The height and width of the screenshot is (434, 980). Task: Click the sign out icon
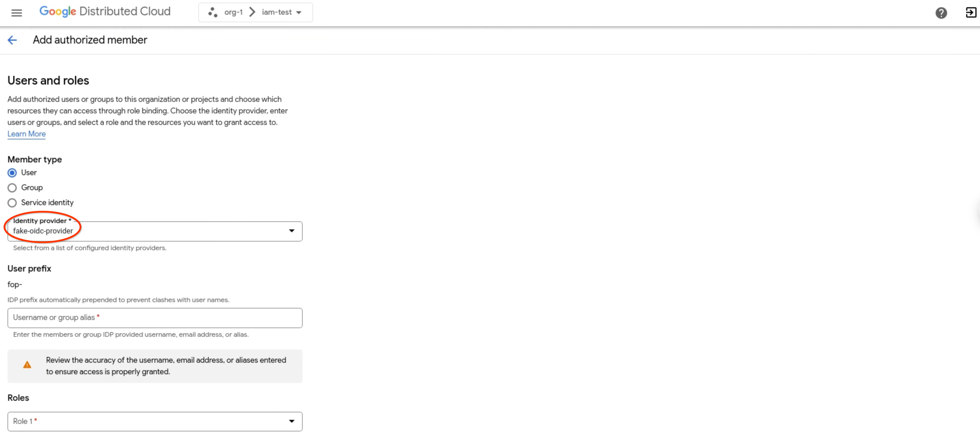(x=970, y=13)
